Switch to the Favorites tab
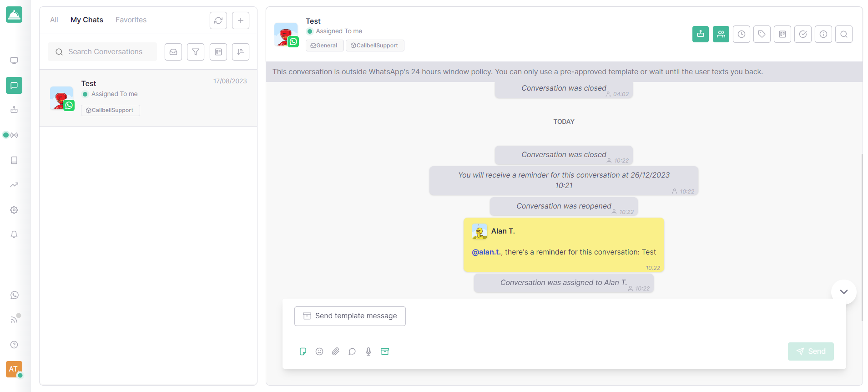The width and height of the screenshot is (868, 392). tap(131, 20)
